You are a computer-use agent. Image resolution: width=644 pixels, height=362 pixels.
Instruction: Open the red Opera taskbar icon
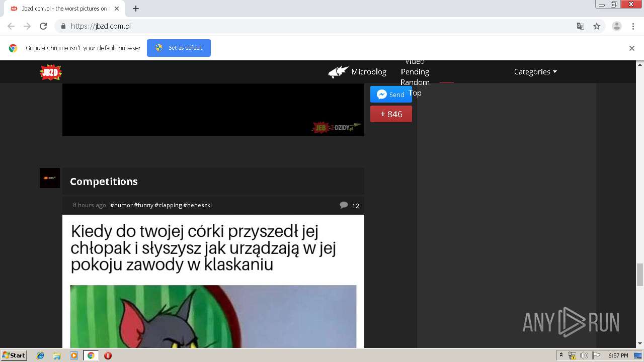click(108, 355)
